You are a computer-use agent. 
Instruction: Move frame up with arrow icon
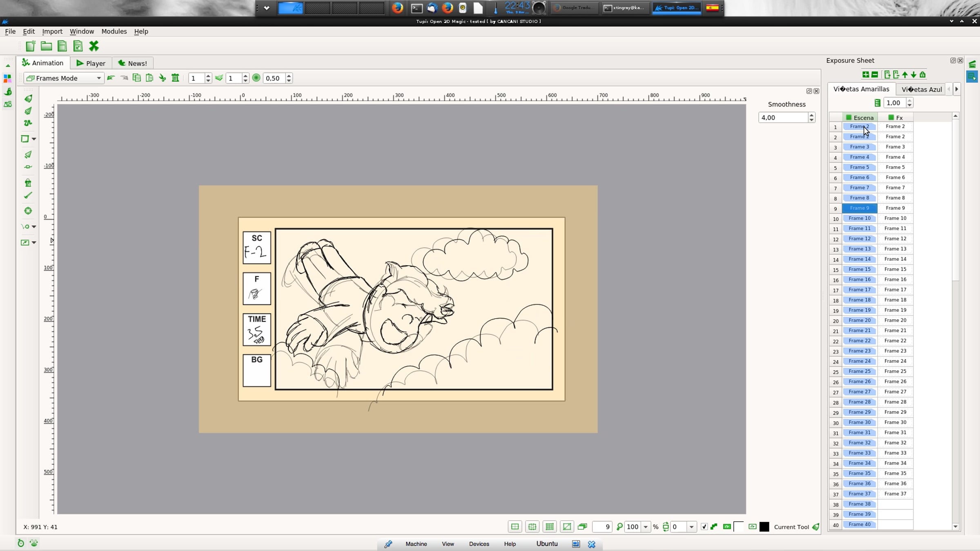[x=905, y=75]
